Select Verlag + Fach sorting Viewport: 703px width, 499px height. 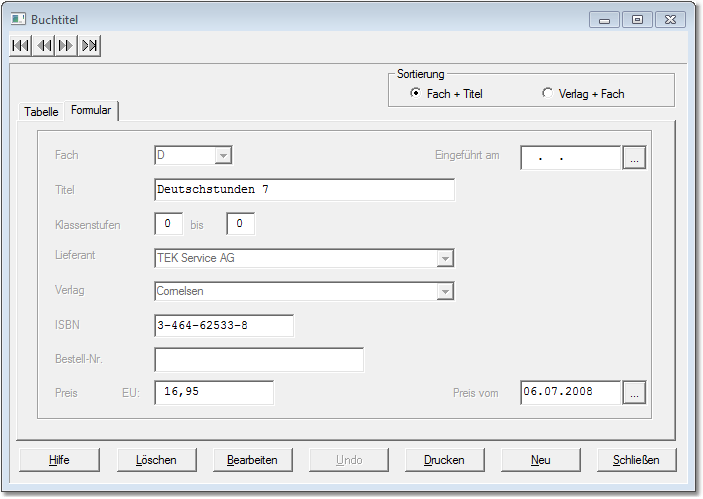(x=547, y=94)
